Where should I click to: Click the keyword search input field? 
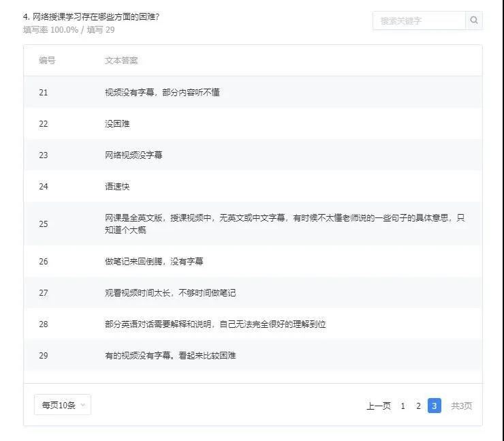tap(419, 20)
